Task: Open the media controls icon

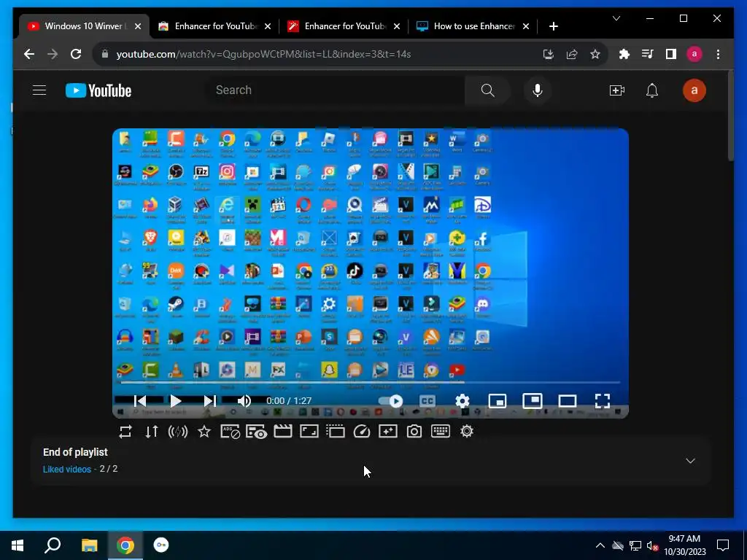Action: point(648,54)
